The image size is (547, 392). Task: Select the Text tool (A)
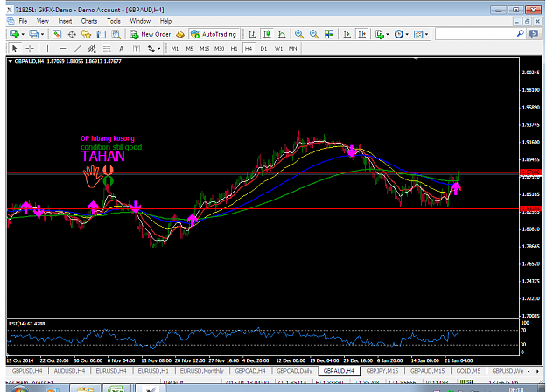(x=122, y=49)
